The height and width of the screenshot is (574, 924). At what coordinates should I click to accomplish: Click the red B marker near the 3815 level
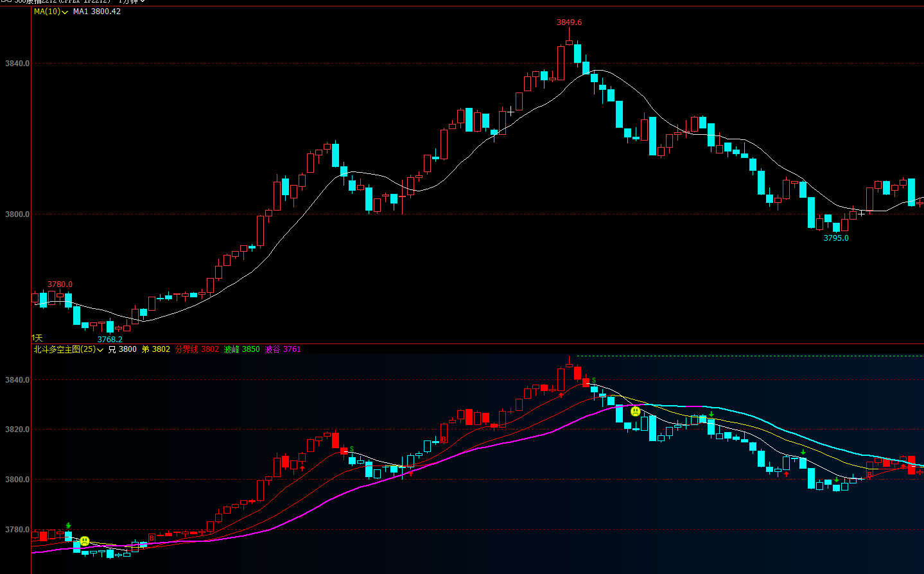pyautogui.click(x=443, y=440)
